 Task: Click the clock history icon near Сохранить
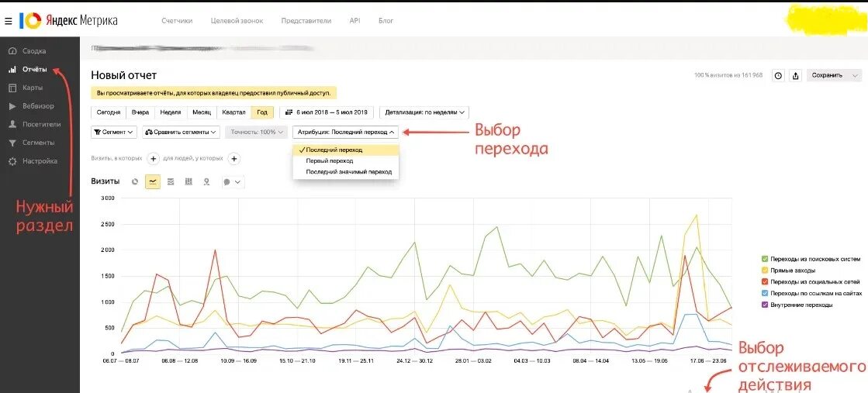point(776,76)
